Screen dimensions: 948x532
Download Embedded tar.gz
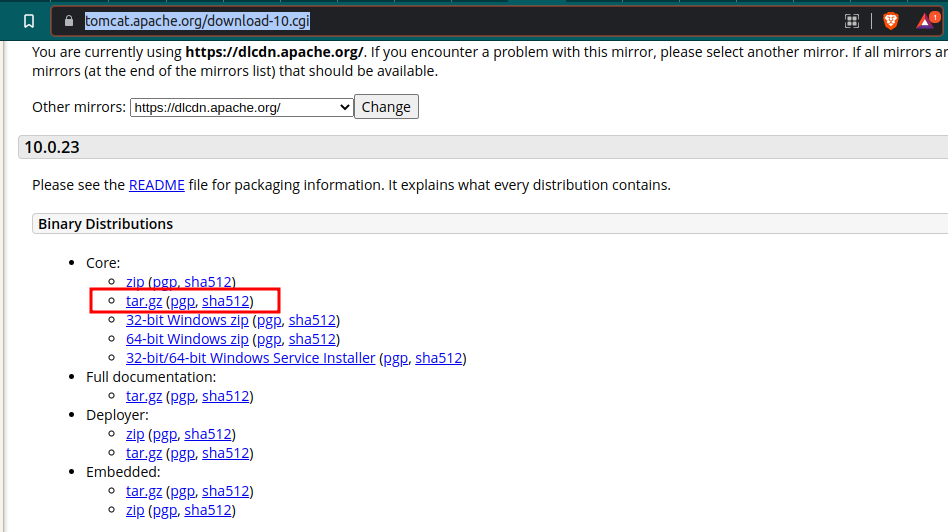(x=144, y=491)
